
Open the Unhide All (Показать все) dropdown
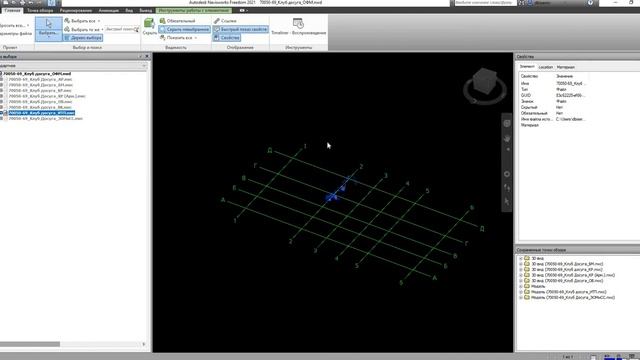click(196, 38)
